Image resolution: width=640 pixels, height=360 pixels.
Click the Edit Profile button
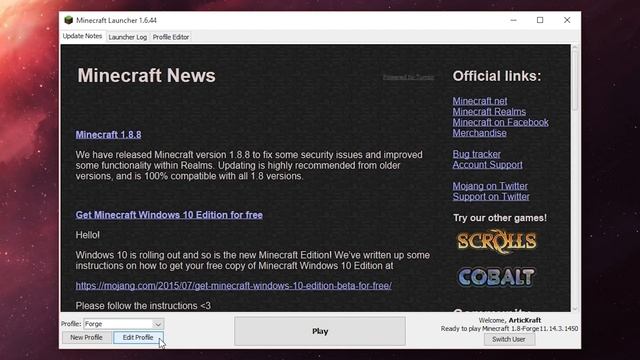(x=138, y=338)
